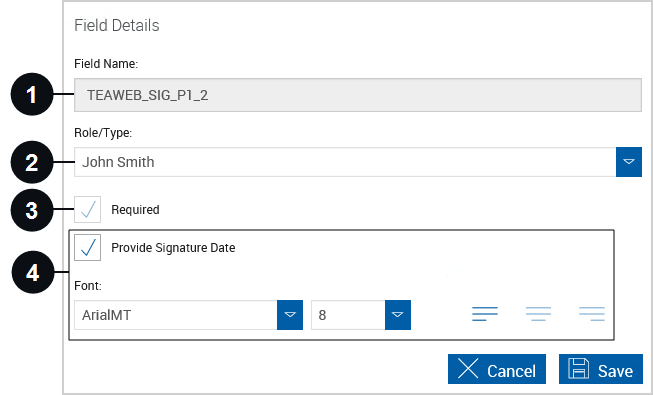Uncheck the Provide Signature Date checkbox

coord(87,248)
